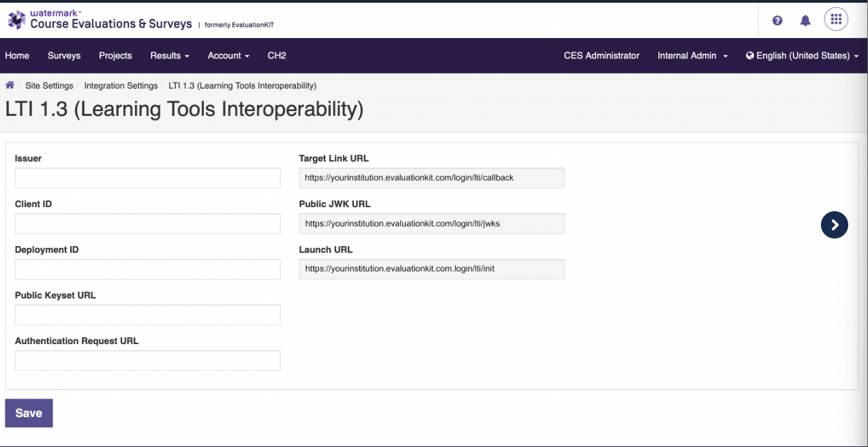This screenshot has height=447, width=868.
Task: Click the LTI 1.3 breadcrumb entry
Action: [242, 86]
